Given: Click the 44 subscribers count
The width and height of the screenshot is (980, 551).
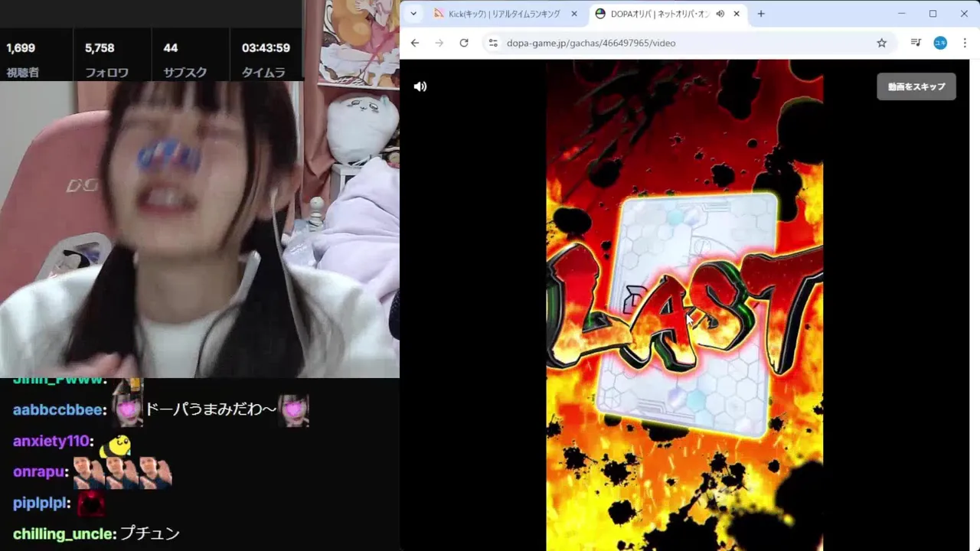Looking at the screenshot, I should (x=171, y=48).
